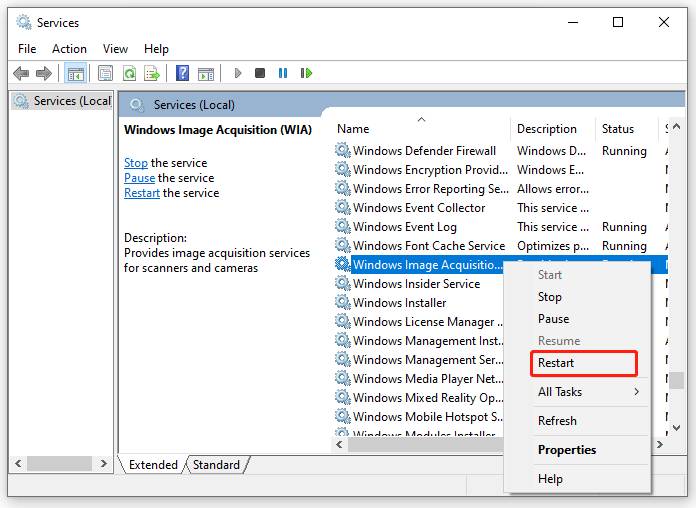Screen dimensions: 696x508
Task: Click services list scroll left arrow
Action: (340, 444)
